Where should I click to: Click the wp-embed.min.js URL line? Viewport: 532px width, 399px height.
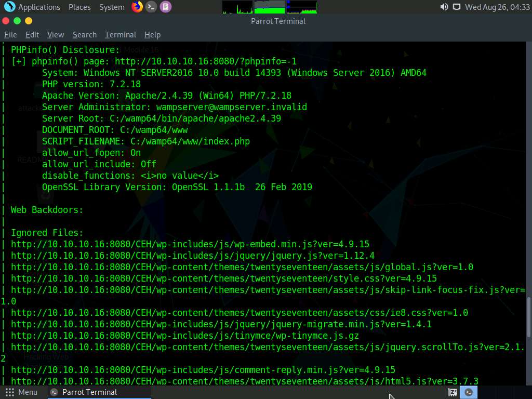pyautogui.click(x=190, y=244)
